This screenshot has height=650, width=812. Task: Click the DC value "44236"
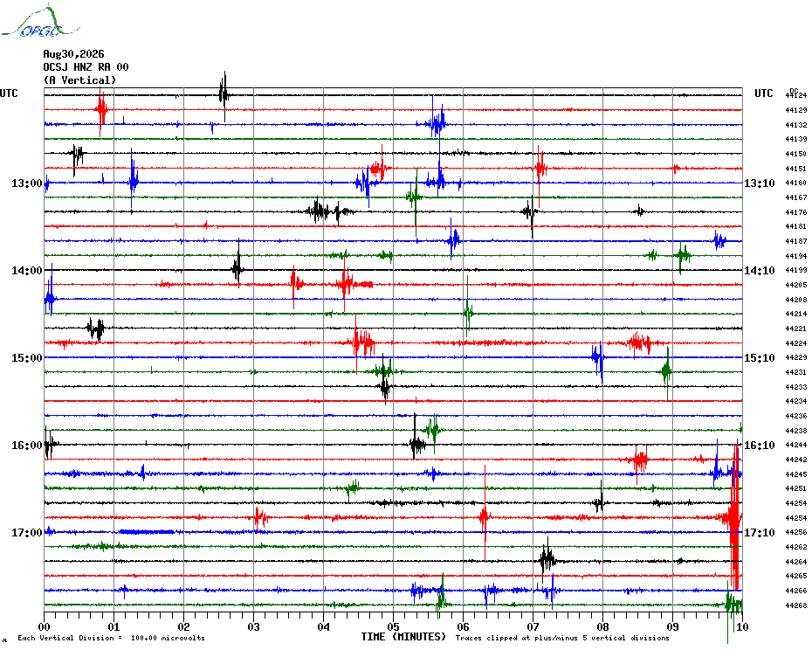tap(796, 416)
